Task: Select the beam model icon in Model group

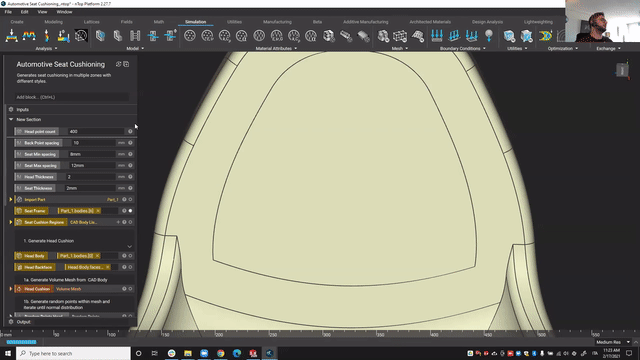Action: pos(135,36)
